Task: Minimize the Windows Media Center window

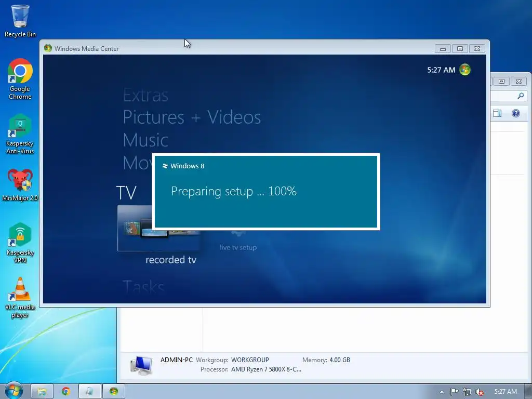Action: tap(443, 48)
